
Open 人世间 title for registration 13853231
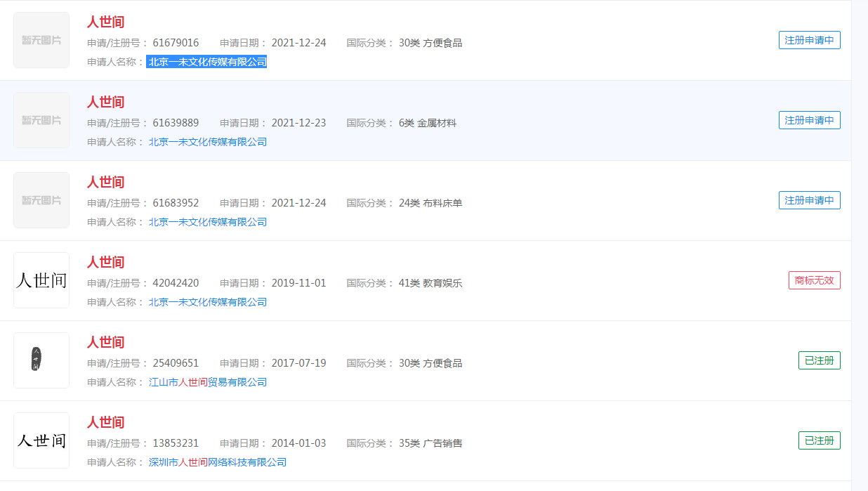click(x=105, y=422)
